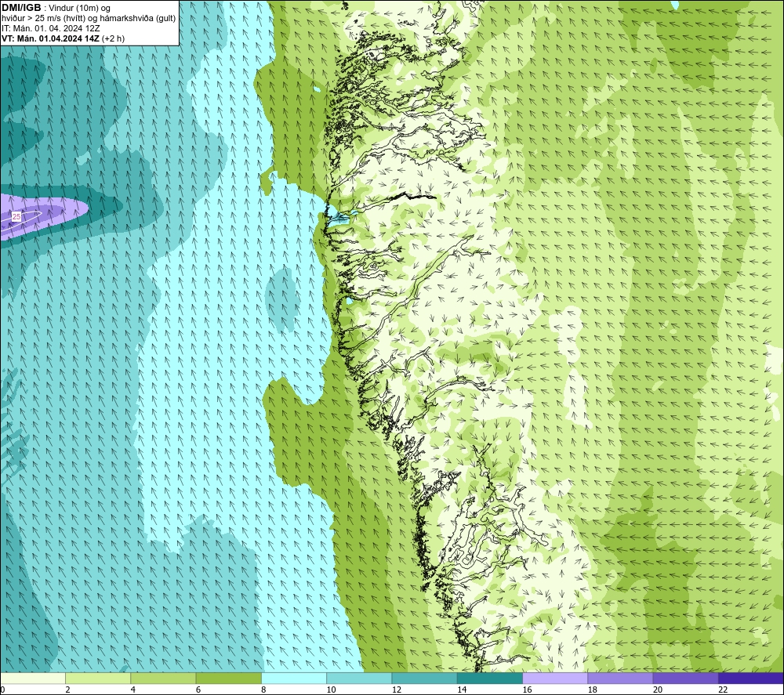The width and height of the screenshot is (784, 695).
Task: Click the legend scale number 10
Action: 331,690
